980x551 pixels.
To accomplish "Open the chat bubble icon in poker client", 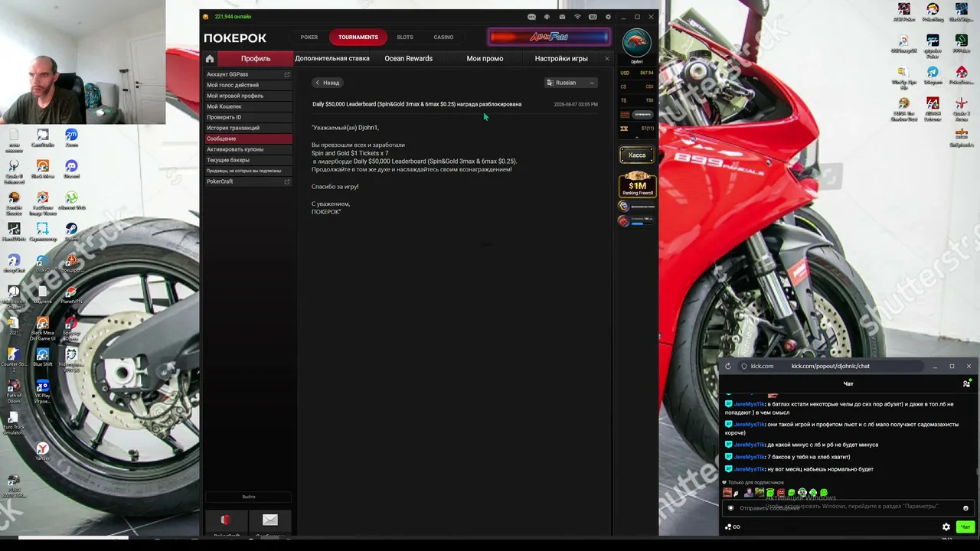I will tap(531, 17).
